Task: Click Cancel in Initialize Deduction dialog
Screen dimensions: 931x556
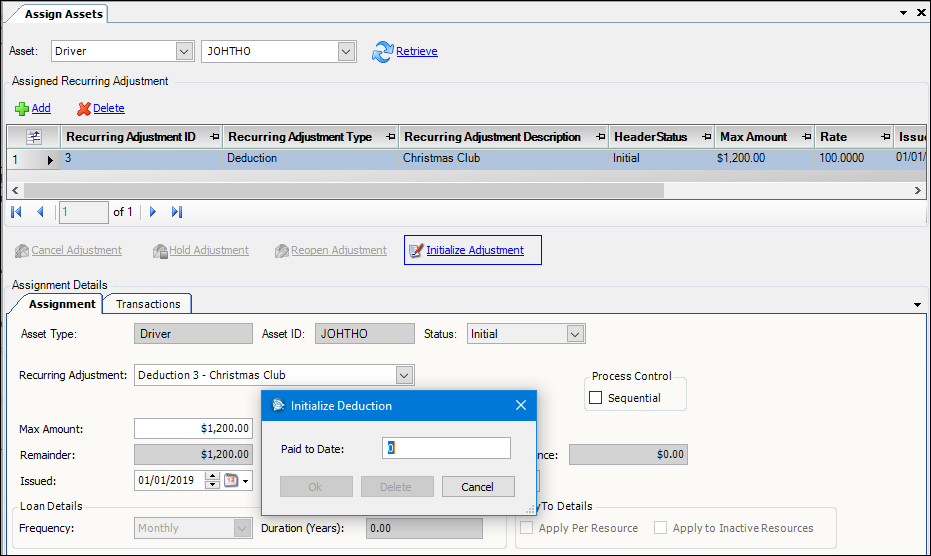Action: point(478,487)
